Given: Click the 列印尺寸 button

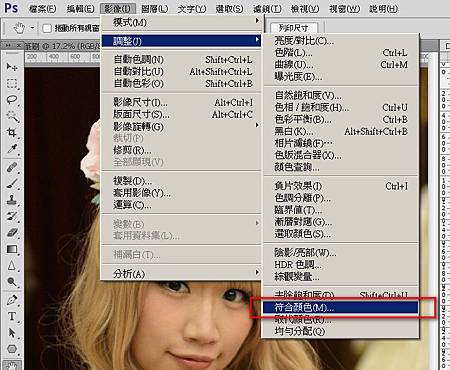Looking at the screenshot, I should click(x=294, y=28).
